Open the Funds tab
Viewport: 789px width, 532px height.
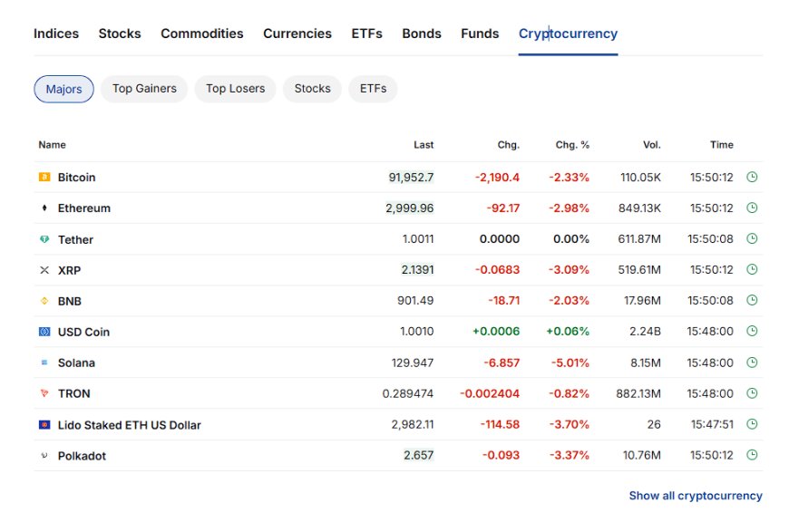[x=480, y=34]
